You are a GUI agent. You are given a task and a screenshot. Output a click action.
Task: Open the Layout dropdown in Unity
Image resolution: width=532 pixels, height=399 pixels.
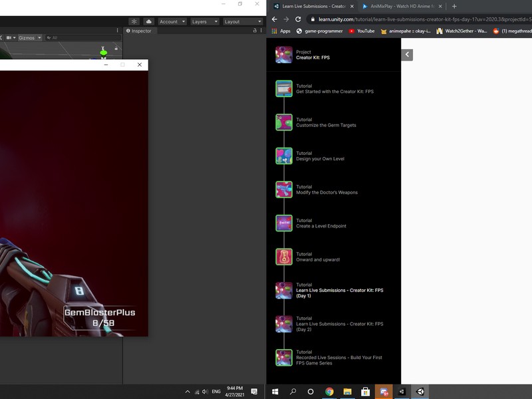point(243,21)
